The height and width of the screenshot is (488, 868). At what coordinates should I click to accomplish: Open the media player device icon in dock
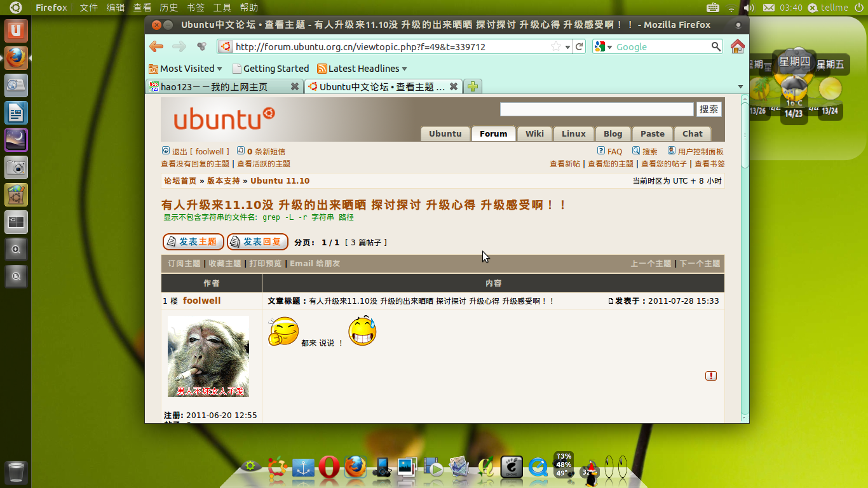coord(381,468)
